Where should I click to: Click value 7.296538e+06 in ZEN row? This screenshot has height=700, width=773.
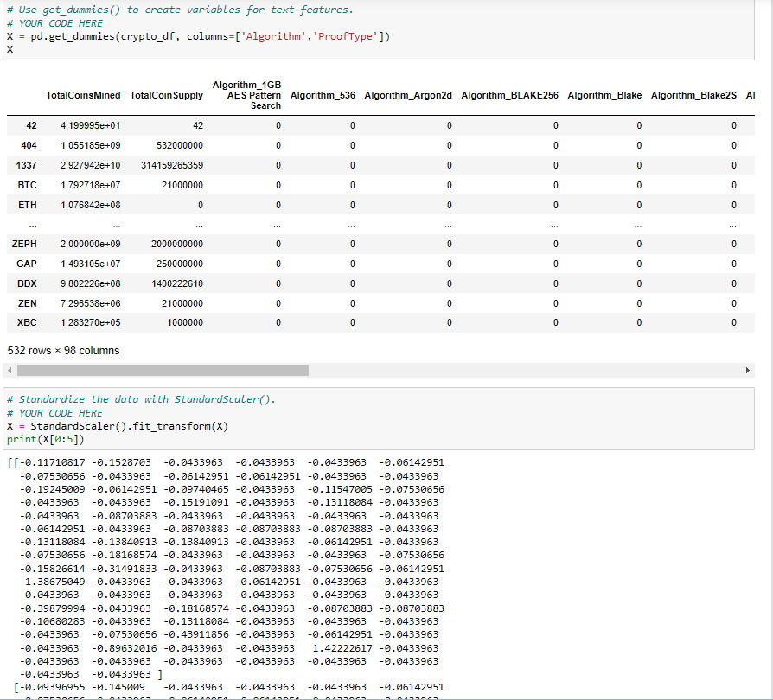(91, 303)
